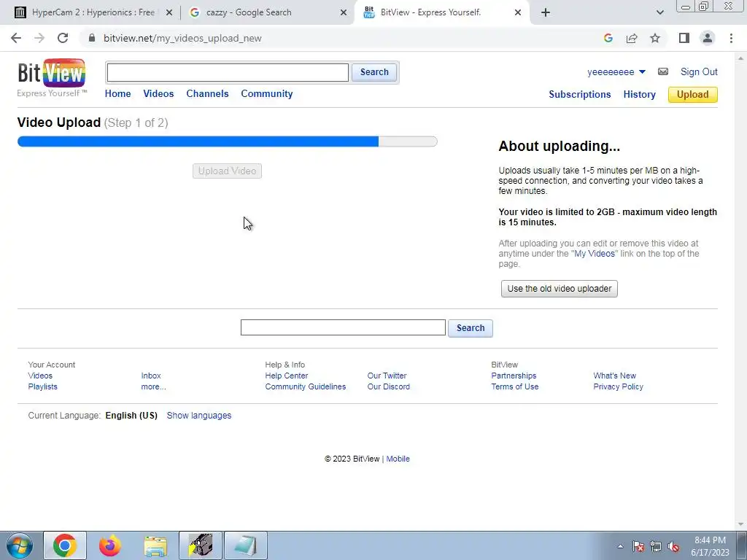Launch Firefox from the taskbar

[x=110, y=545]
